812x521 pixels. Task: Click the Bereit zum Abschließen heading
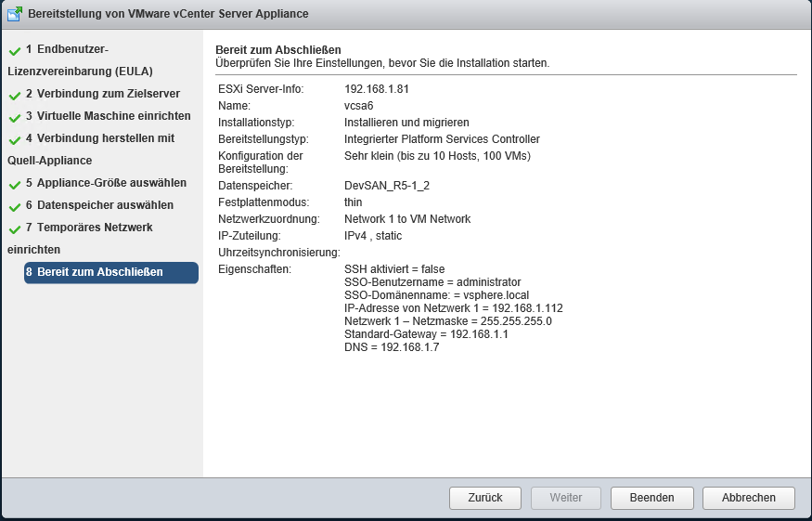click(278, 50)
